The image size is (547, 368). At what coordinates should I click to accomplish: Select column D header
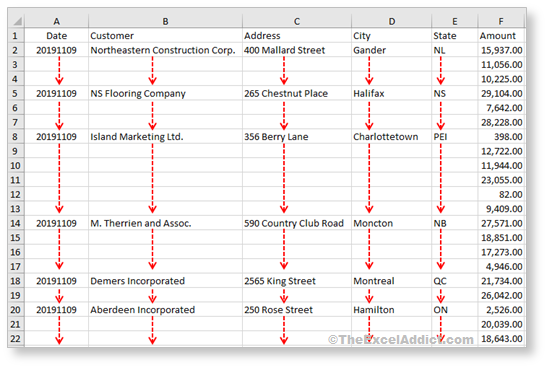[392, 21]
